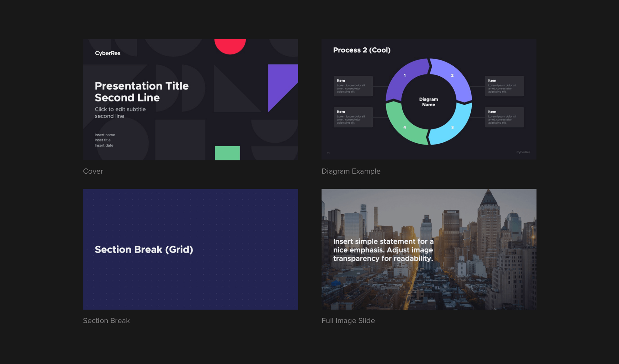Click the CyberRes logo on cover slide
619x364 pixels.
[x=108, y=53]
